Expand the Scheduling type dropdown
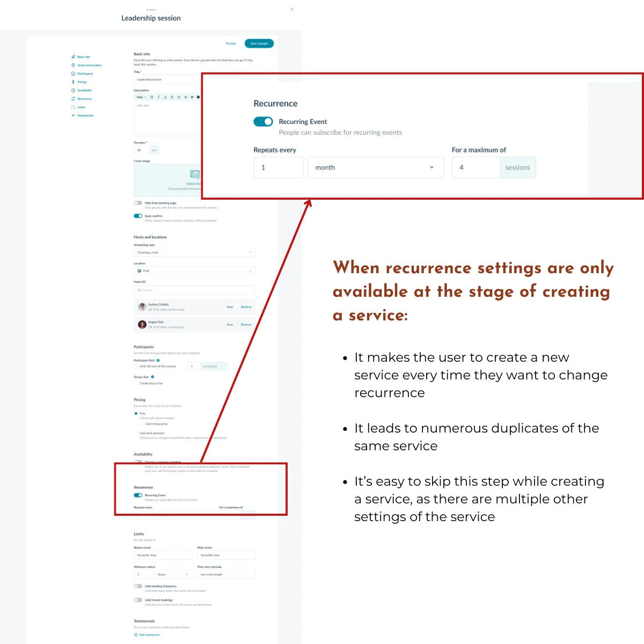 (x=194, y=252)
